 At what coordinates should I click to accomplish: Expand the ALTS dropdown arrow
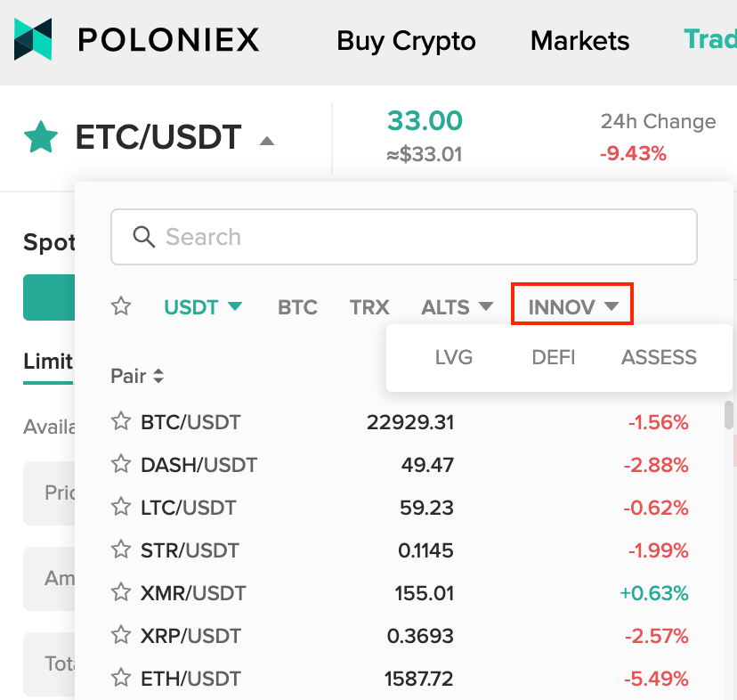[486, 306]
